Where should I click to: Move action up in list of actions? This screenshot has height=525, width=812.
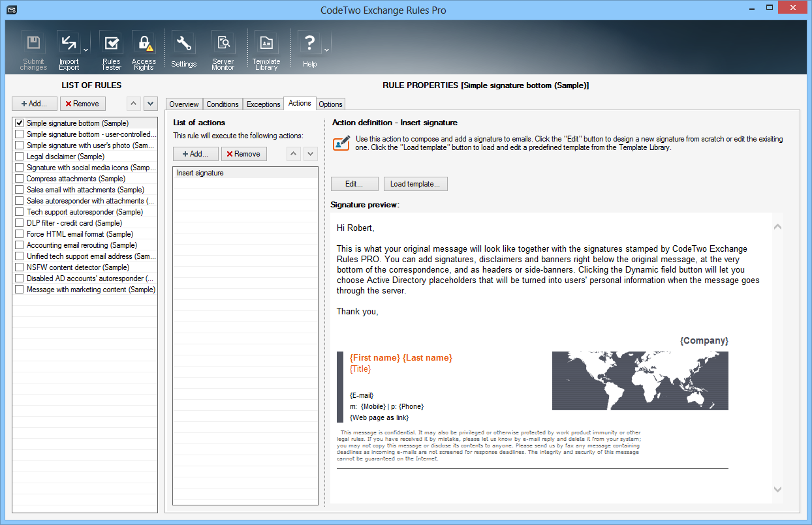294,154
